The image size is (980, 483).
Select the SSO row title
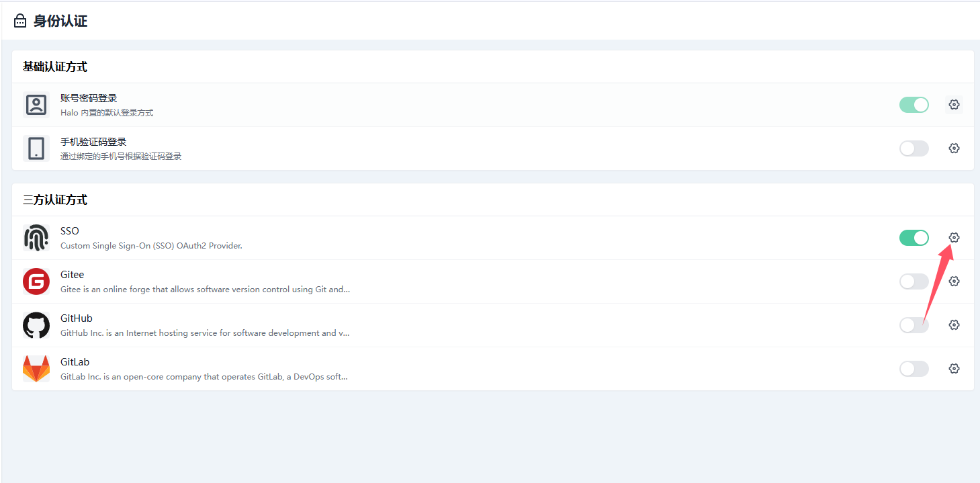[70, 231]
